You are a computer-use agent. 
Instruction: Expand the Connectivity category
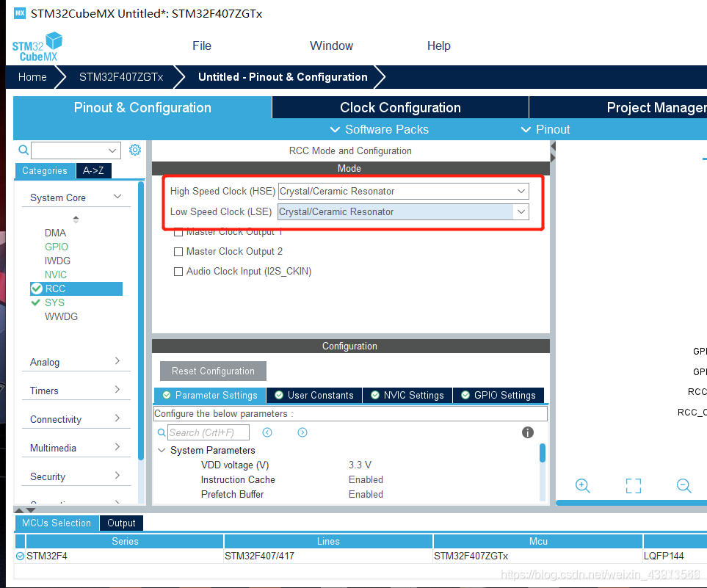pos(117,418)
